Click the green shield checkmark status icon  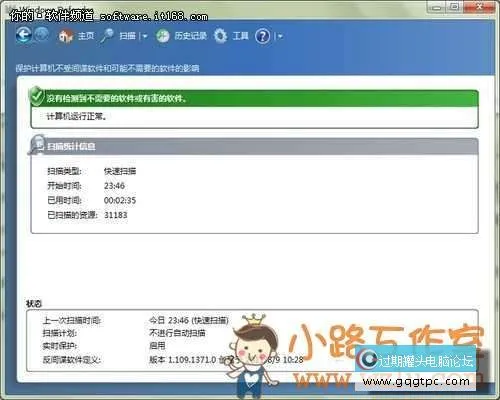36,96
